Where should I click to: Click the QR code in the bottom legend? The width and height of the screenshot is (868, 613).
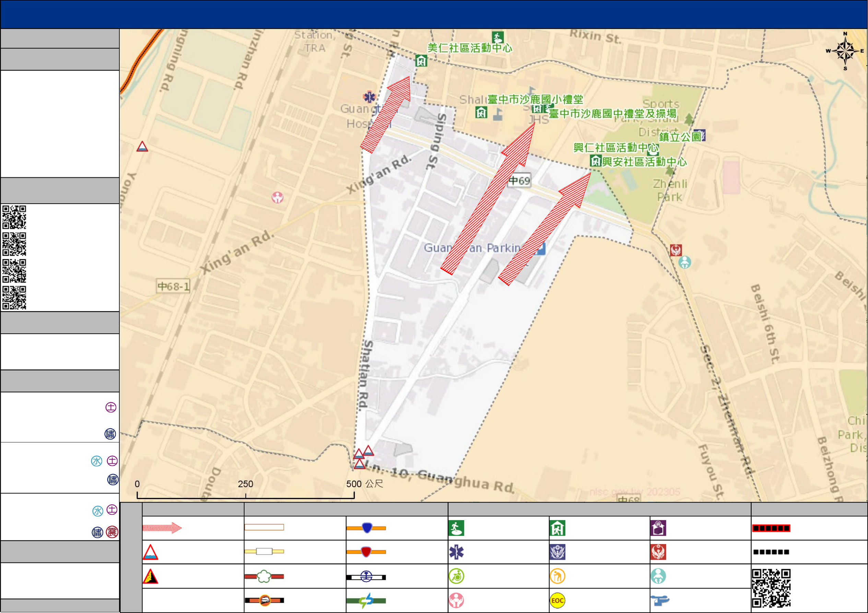(x=771, y=588)
